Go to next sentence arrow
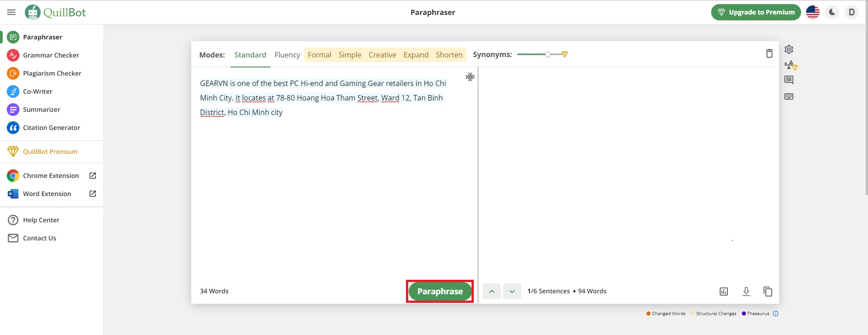 tap(512, 292)
